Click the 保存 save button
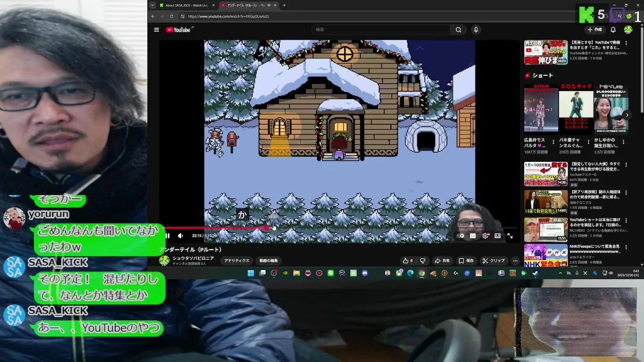644x362 pixels. tap(466, 260)
